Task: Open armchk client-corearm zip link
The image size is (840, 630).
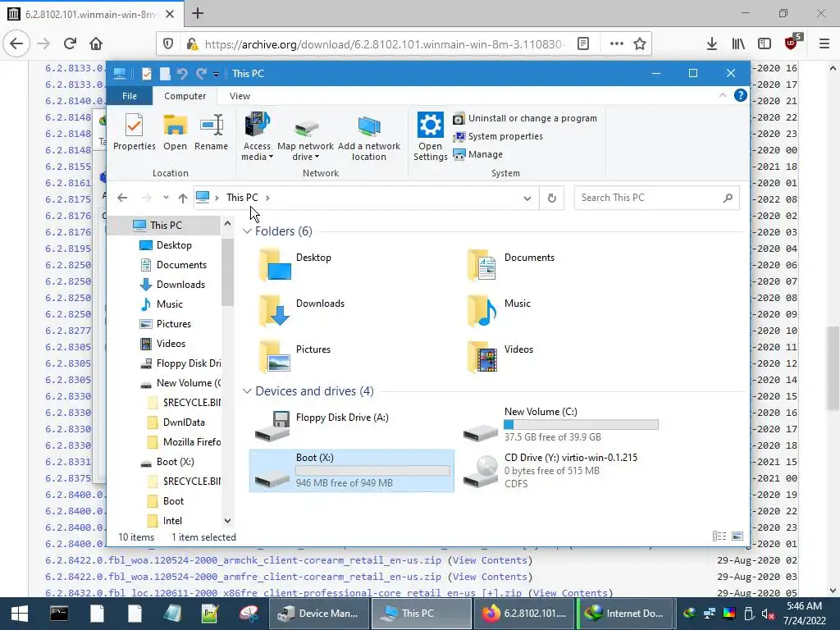Action: point(243,560)
